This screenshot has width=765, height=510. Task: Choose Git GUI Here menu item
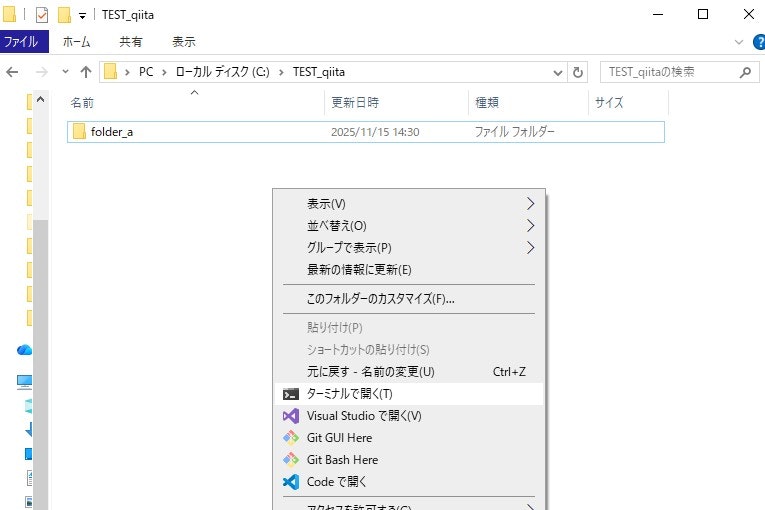pyautogui.click(x=409, y=438)
